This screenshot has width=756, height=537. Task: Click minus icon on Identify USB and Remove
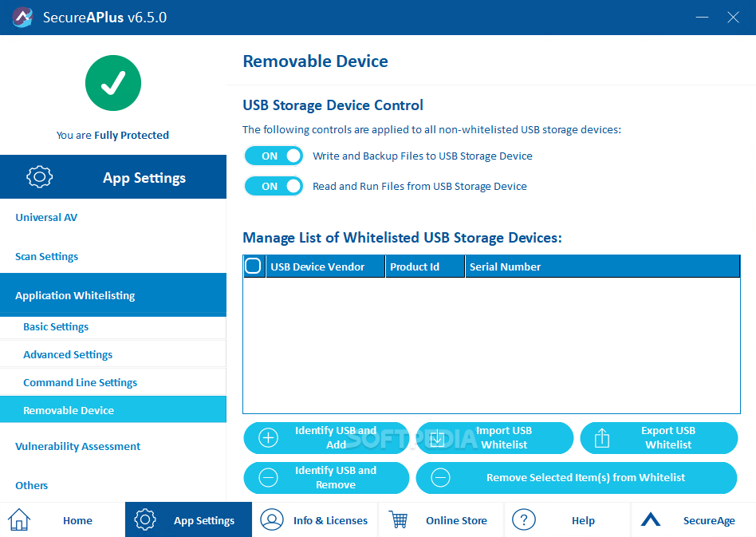tap(268, 478)
